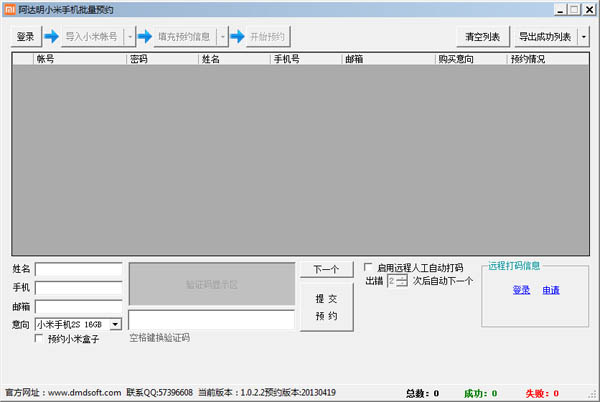Minimize the window
Screen dimensions: 600x402
pyautogui.click(x=560, y=10)
